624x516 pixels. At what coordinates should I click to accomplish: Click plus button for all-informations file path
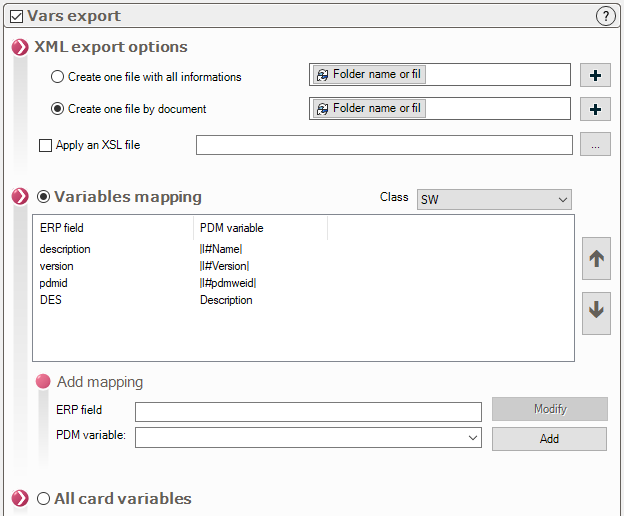[x=596, y=75]
